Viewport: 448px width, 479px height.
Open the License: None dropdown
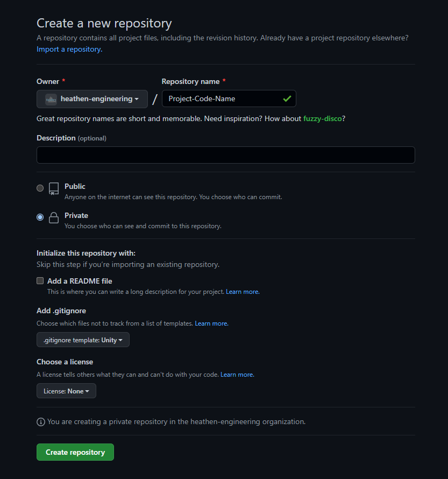66,391
